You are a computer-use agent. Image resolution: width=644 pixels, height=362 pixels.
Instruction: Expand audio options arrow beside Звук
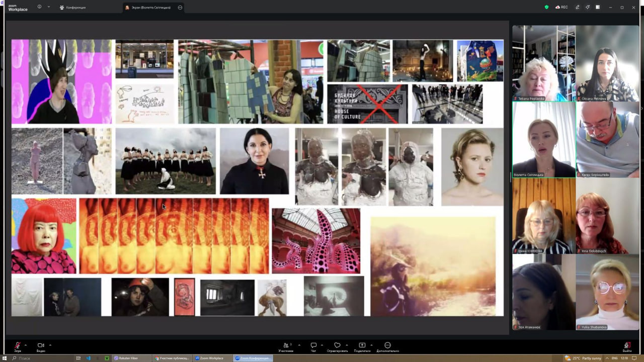pos(26,345)
